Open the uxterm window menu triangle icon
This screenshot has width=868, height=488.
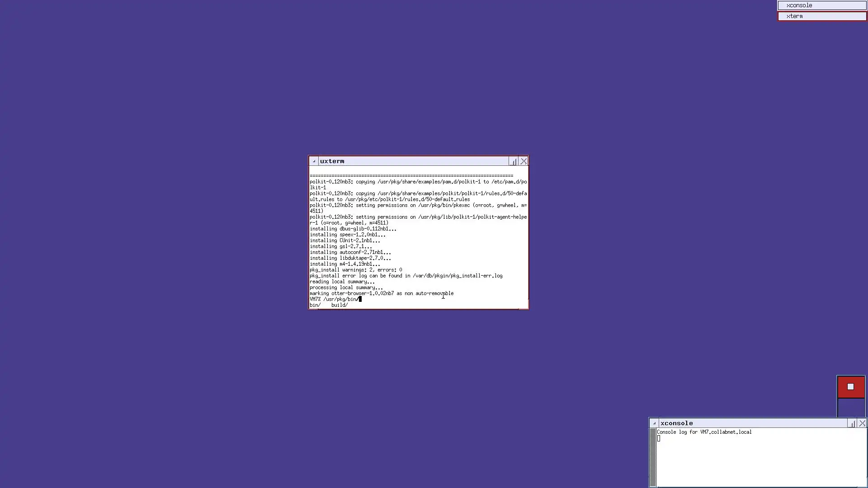(314, 161)
